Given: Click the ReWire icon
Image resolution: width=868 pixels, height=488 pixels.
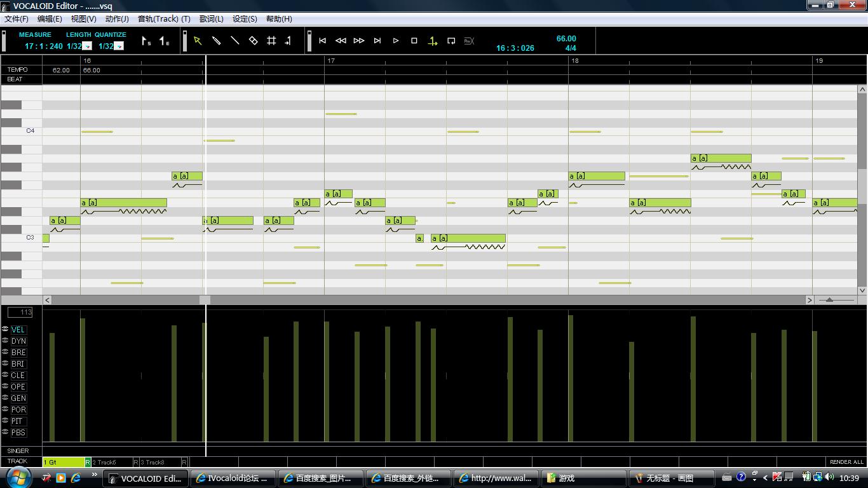Looking at the screenshot, I should click(x=470, y=41).
